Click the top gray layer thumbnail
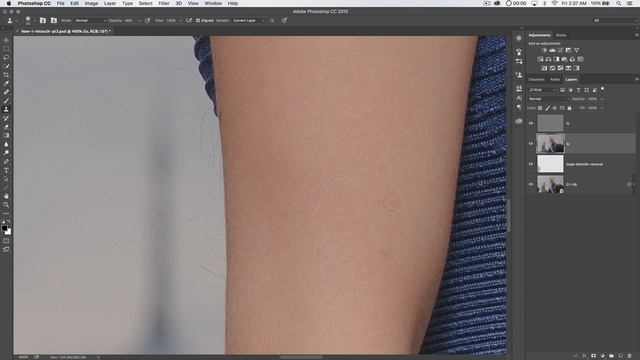 (550, 123)
